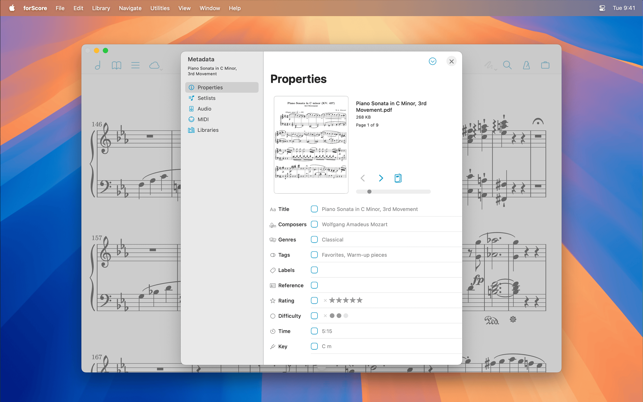The image size is (643, 402).
Task: Select Libraries in Metadata sidebar
Action: (x=222, y=130)
